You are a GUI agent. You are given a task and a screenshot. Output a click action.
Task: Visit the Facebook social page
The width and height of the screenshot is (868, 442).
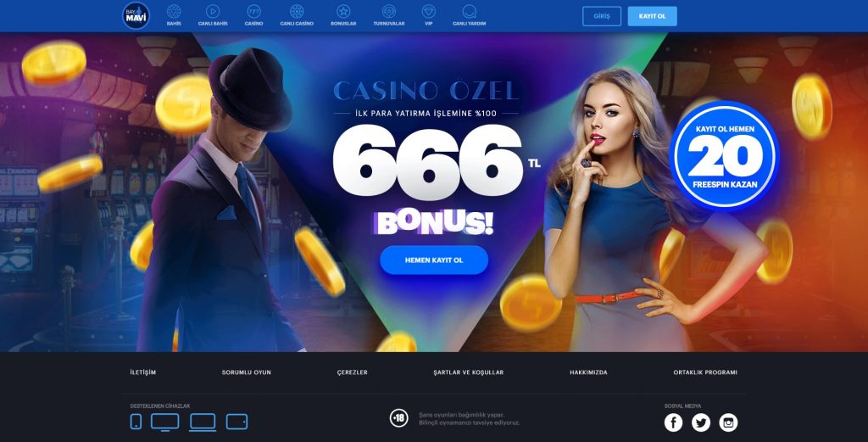tap(673, 422)
